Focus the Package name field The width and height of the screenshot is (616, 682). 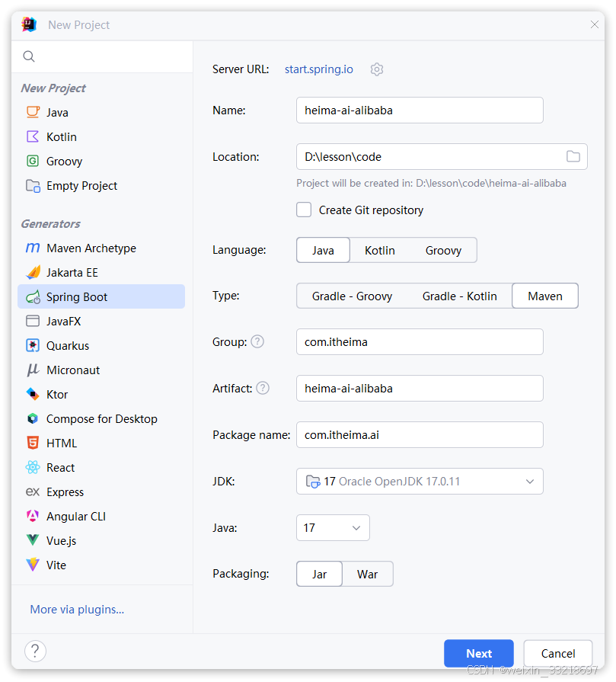coord(420,435)
